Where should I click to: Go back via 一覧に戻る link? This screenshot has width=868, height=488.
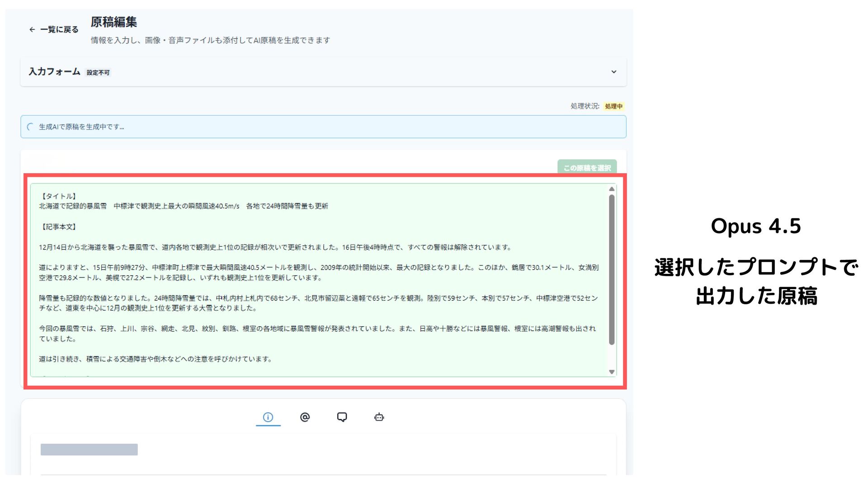(59, 30)
